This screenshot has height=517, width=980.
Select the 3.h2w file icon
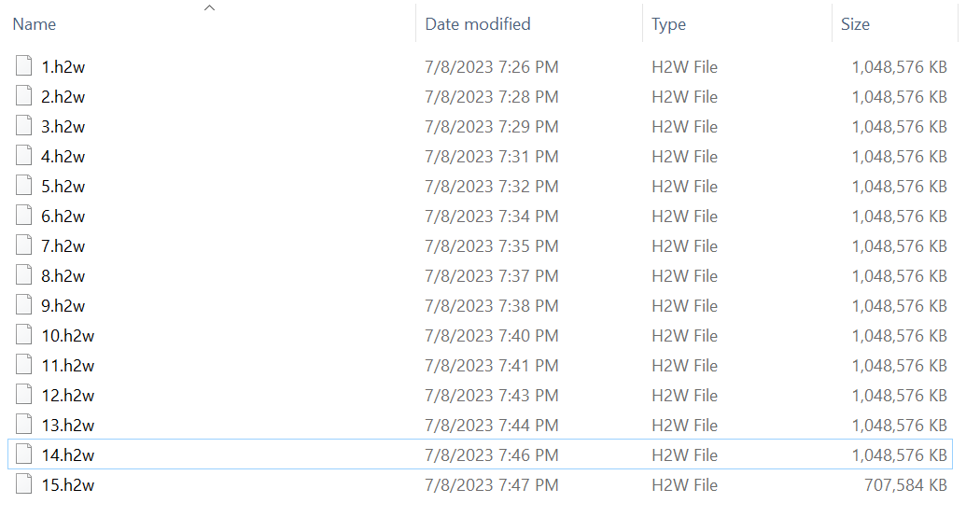coord(24,126)
